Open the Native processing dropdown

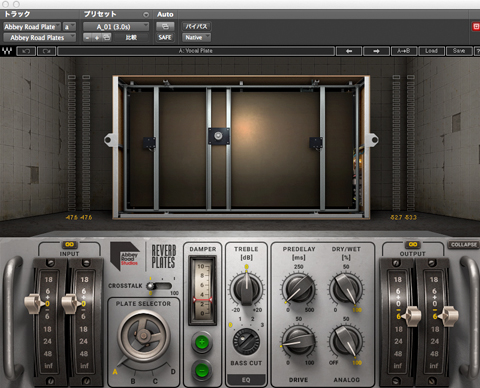coord(196,38)
